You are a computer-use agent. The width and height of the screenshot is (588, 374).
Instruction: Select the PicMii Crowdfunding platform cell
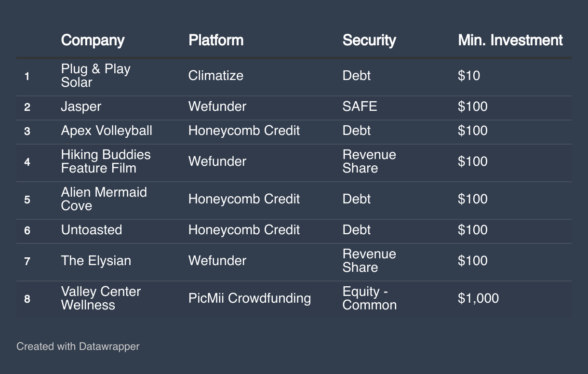click(250, 298)
